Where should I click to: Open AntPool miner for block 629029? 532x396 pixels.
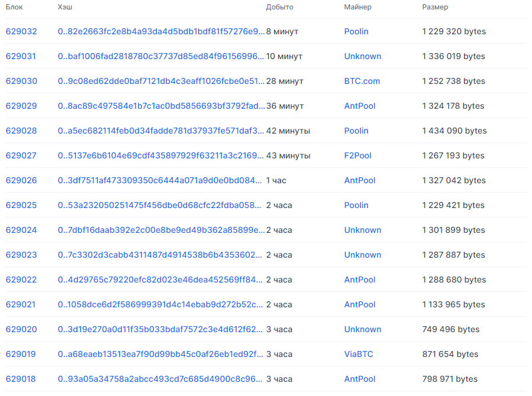(360, 106)
